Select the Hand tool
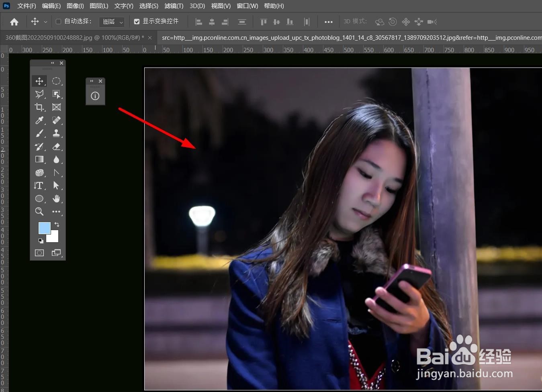Viewport: 542px width, 392px height. [56, 198]
